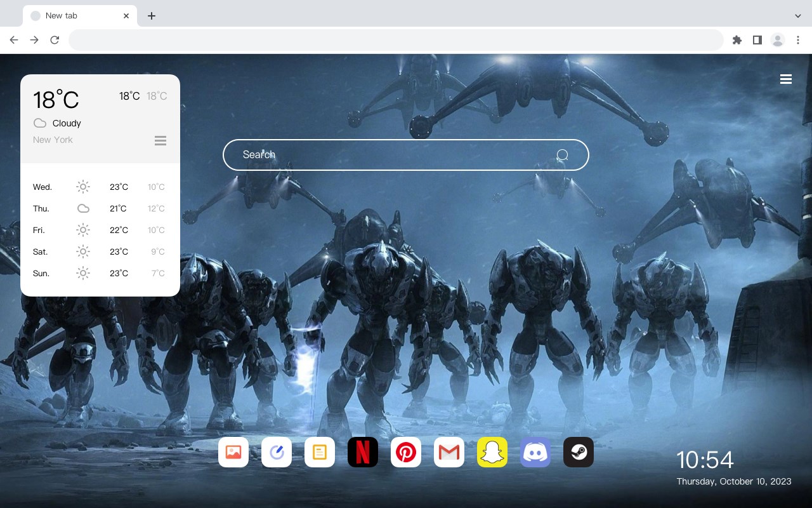Click Wednesday's sunny weather icon
Image resolution: width=812 pixels, height=508 pixels.
pyautogui.click(x=83, y=187)
